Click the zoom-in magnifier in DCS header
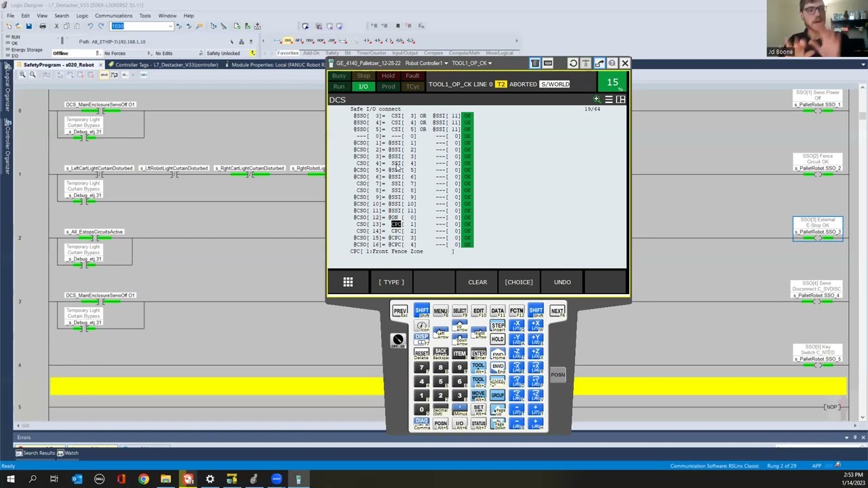Viewport: 868px width, 488px height. coord(597,100)
